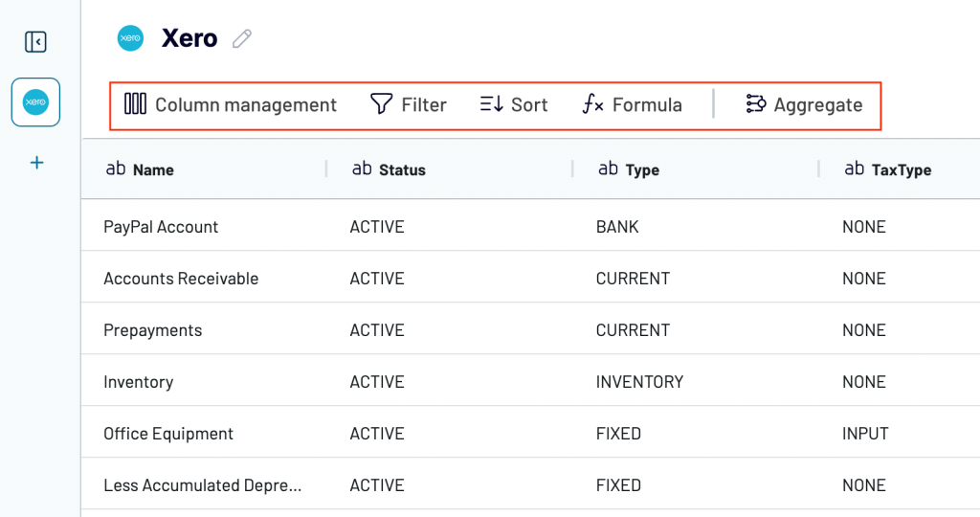The width and height of the screenshot is (980, 517).
Task: Select the Xero source in sidebar
Action: point(35,101)
